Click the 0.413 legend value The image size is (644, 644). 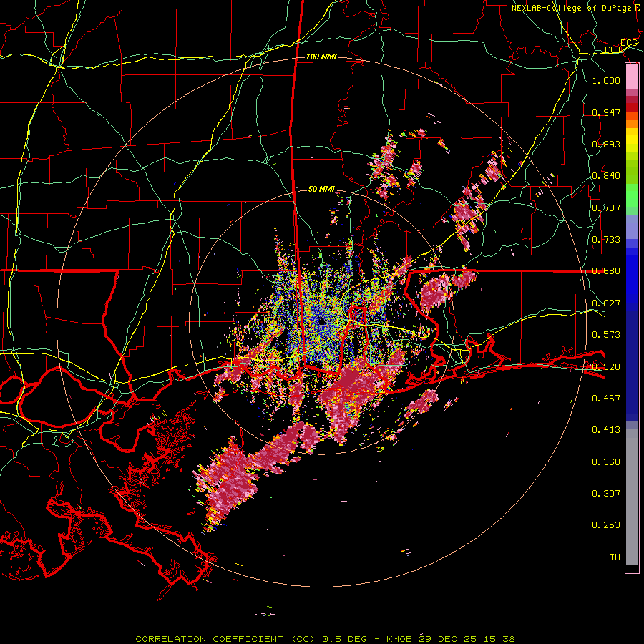click(x=606, y=429)
